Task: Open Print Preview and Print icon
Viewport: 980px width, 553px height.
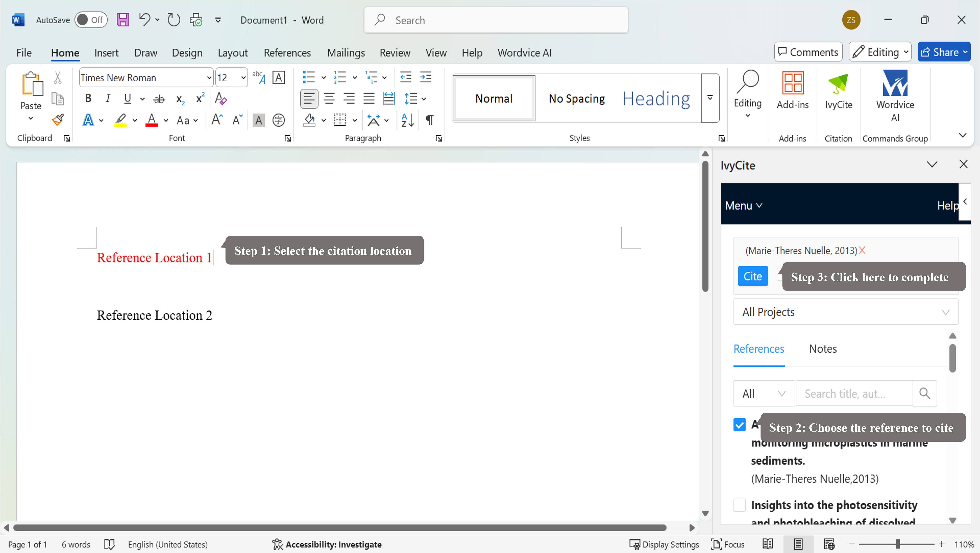Action: coord(196,20)
